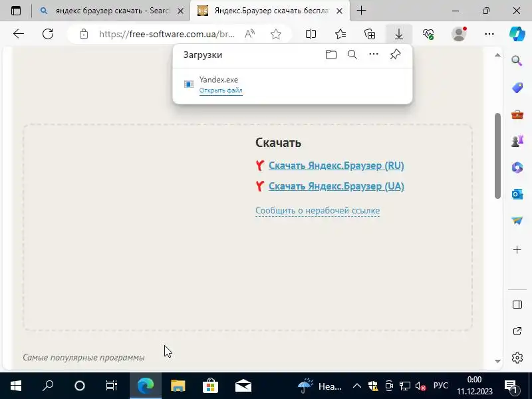Open sidebar Shopping tag icon
Screen dimensions: 532x399
point(517,88)
